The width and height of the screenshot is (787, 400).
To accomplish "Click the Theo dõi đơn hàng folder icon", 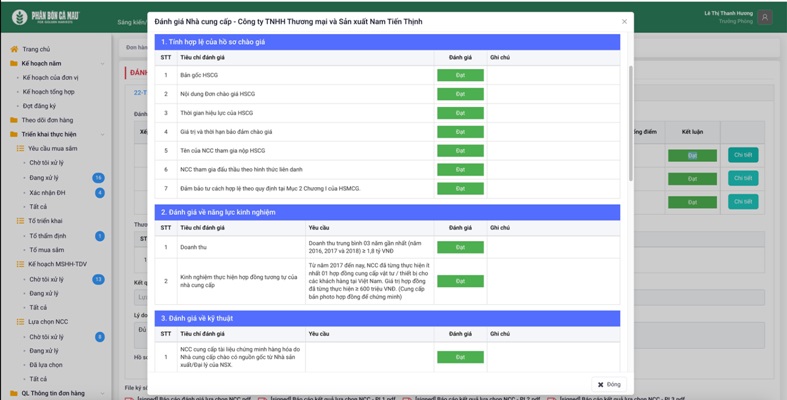I will [x=14, y=120].
